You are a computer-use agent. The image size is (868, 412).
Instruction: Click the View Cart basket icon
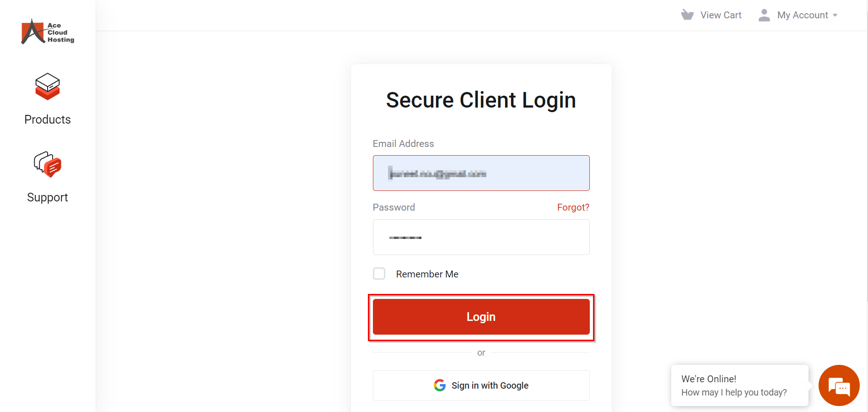point(687,15)
